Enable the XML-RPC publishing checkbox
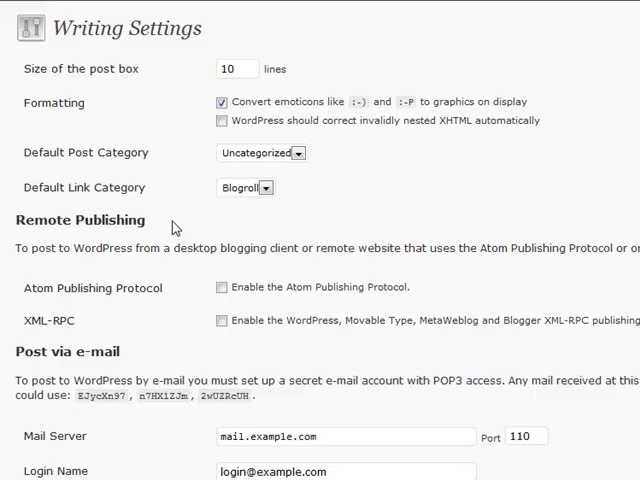 pos(222,321)
